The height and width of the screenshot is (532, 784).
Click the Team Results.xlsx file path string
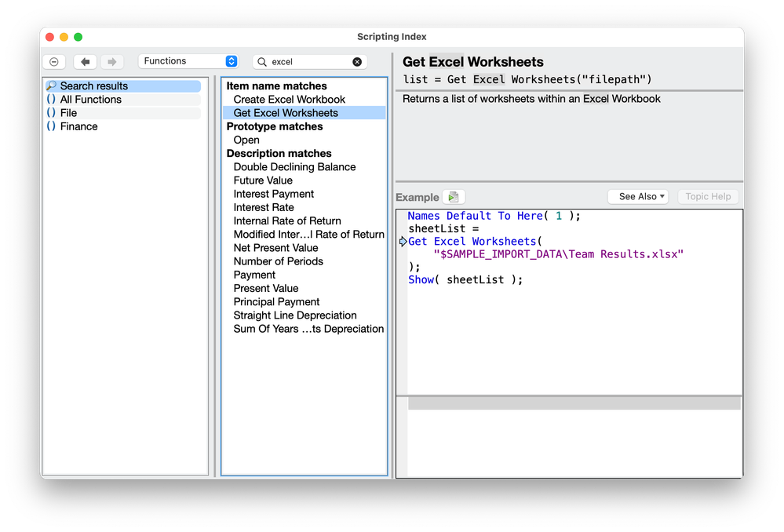click(x=559, y=254)
